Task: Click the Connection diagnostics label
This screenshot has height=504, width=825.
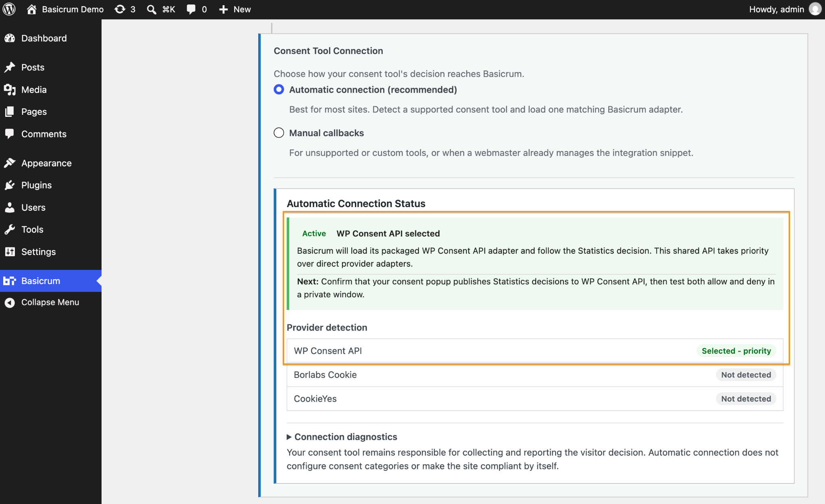Action: [x=346, y=437]
